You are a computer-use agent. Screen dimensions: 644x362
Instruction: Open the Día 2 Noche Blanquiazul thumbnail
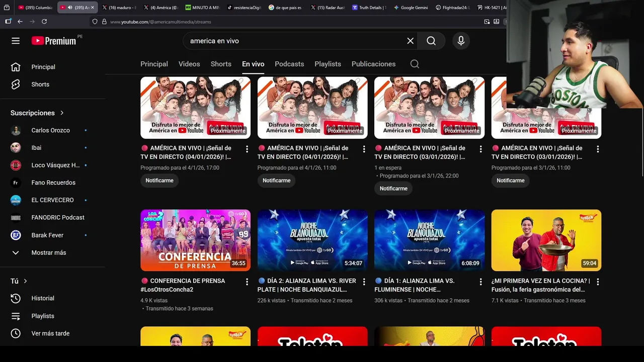coord(312,240)
